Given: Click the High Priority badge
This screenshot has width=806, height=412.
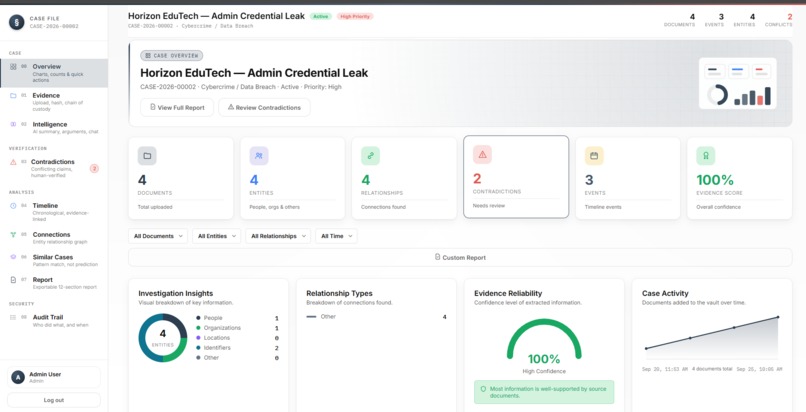Looking at the screenshot, I should point(355,16).
